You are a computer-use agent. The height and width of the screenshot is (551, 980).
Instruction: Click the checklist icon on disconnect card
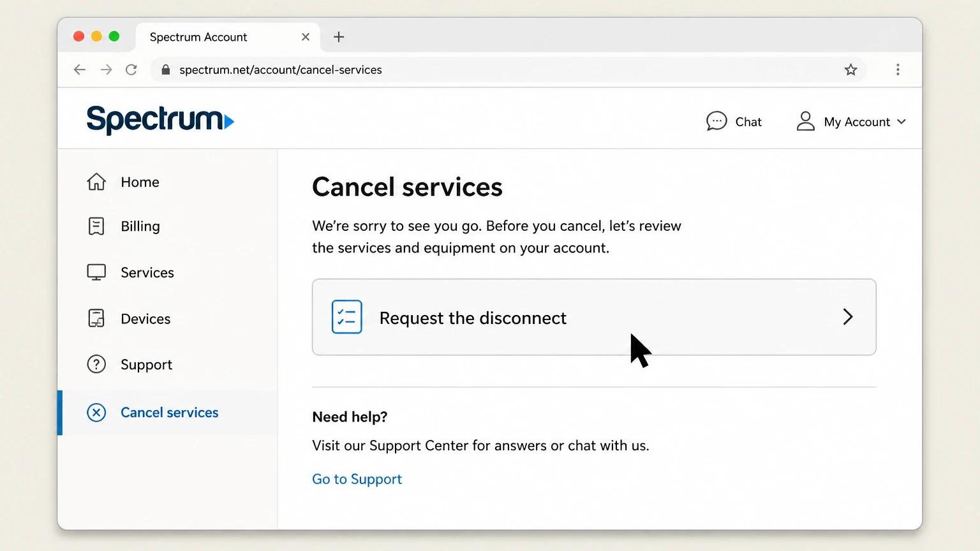(x=346, y=317)
